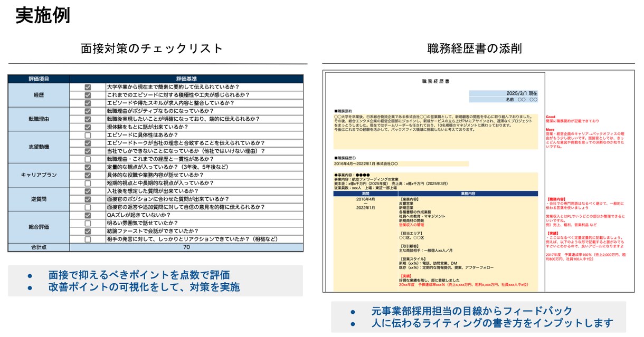Check the box for 転職理由・これまでの経歴と一貫性
644x337 pixels.
pos(88,159)
